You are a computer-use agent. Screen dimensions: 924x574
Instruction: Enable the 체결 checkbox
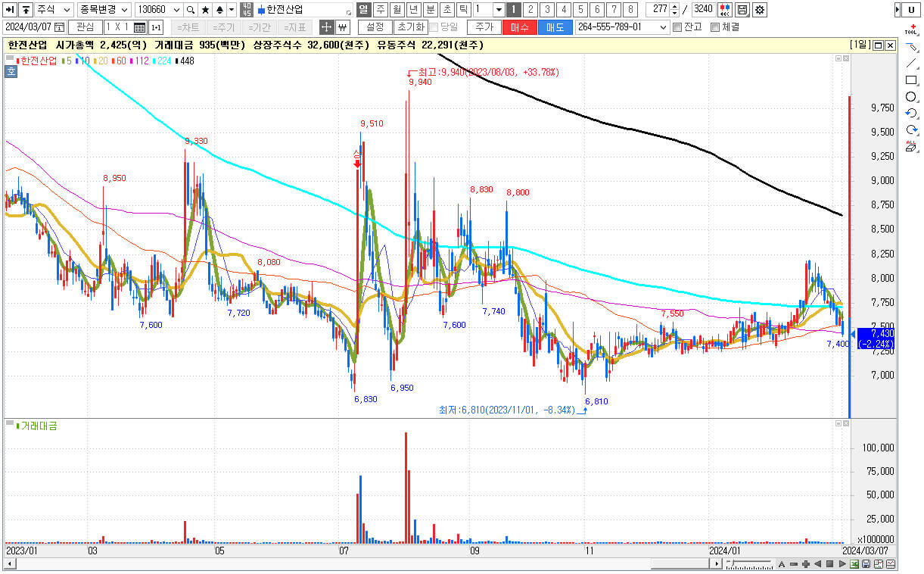point(715,27)
